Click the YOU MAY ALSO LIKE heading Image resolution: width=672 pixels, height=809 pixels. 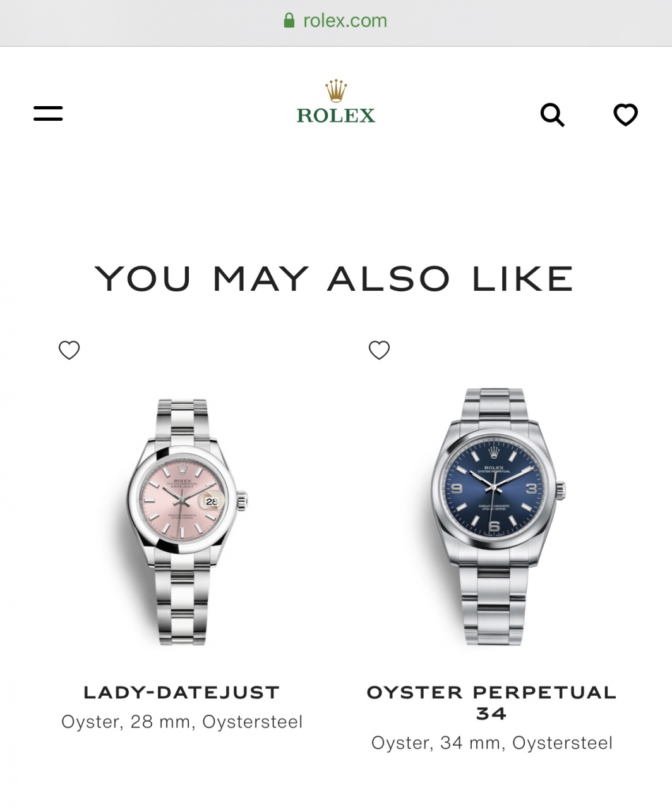coord(334,279)
